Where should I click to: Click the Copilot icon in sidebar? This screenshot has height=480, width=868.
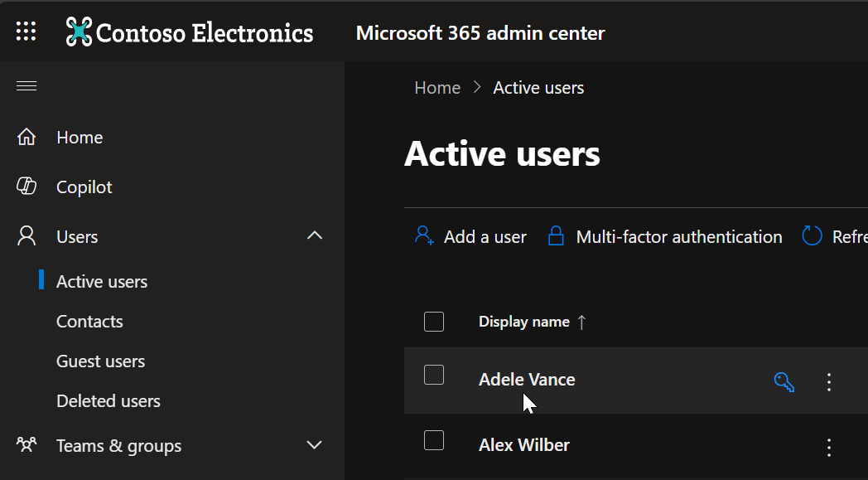click(26, 187)
